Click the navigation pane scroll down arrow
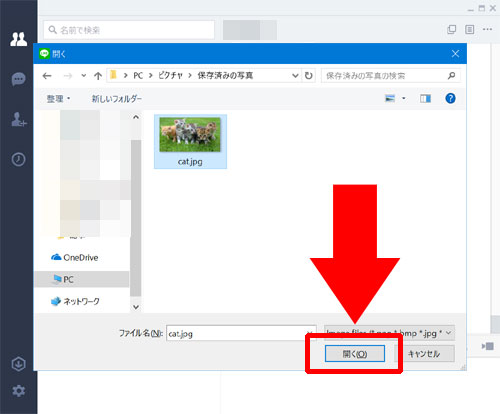Image resolution: width=500 pixels, height=414 pixels. tap(136, 307)
